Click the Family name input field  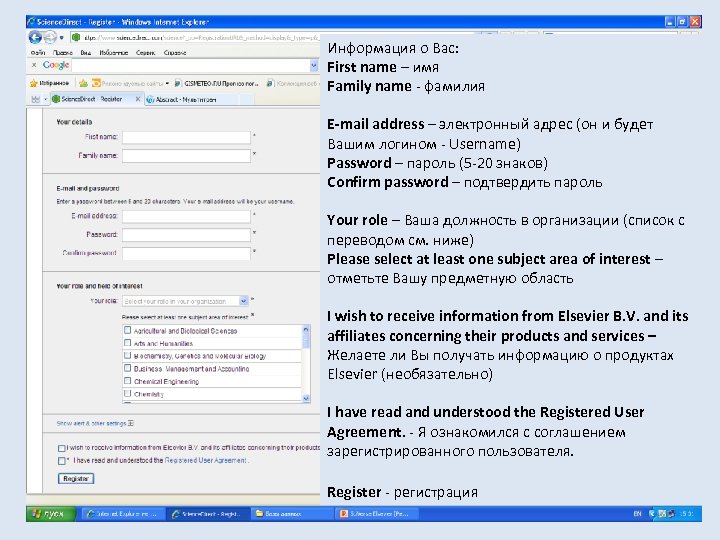click(x=186, y=156)
